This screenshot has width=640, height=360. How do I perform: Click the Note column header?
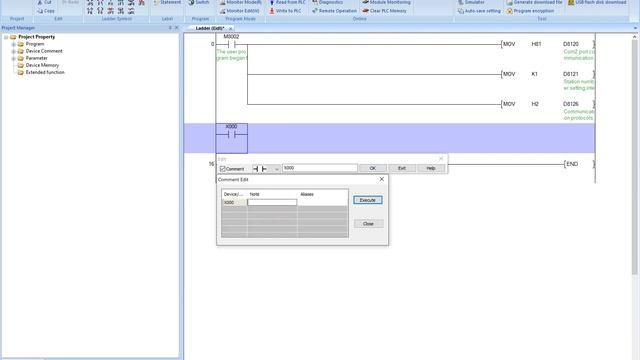pos(272,194)
